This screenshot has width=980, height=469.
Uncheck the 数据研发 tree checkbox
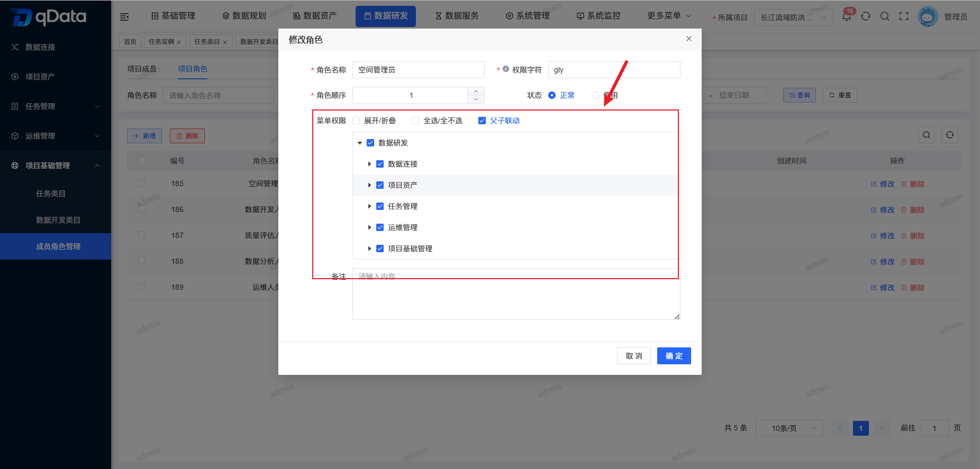point(370,143)
